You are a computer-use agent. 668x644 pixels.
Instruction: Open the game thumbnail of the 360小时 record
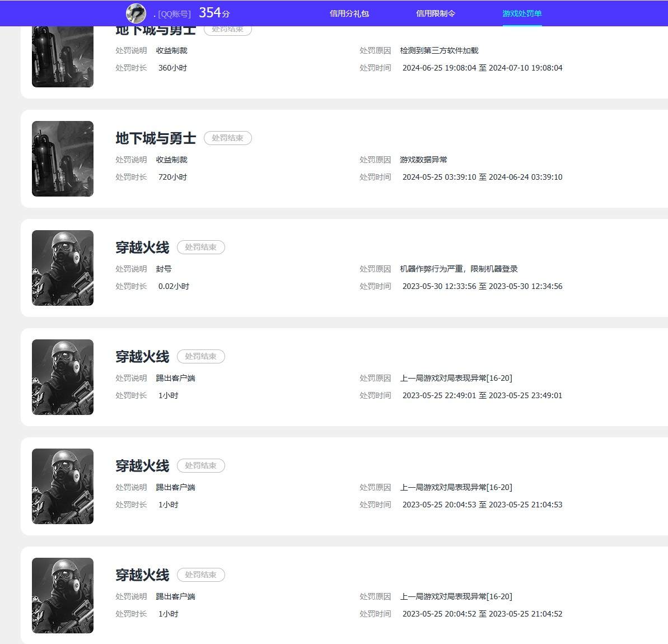[63, 57]
